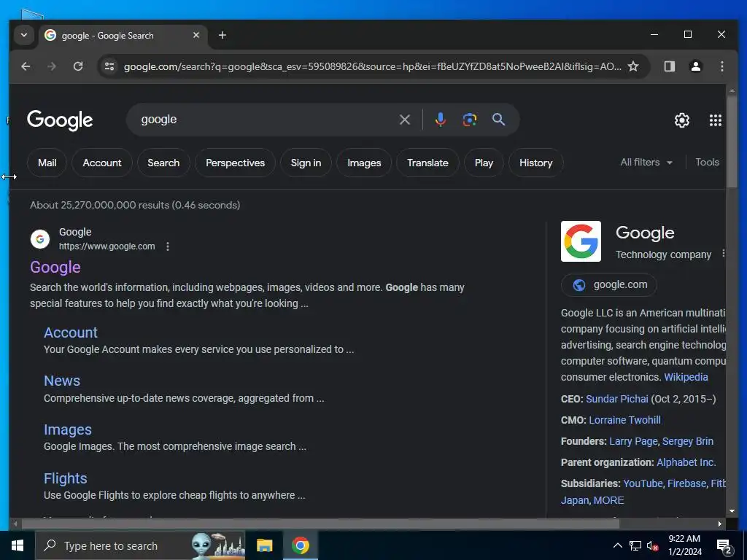Screen dimensions: 747x560
Task: Search by image with the Lens icon
Action: point(469,120)
